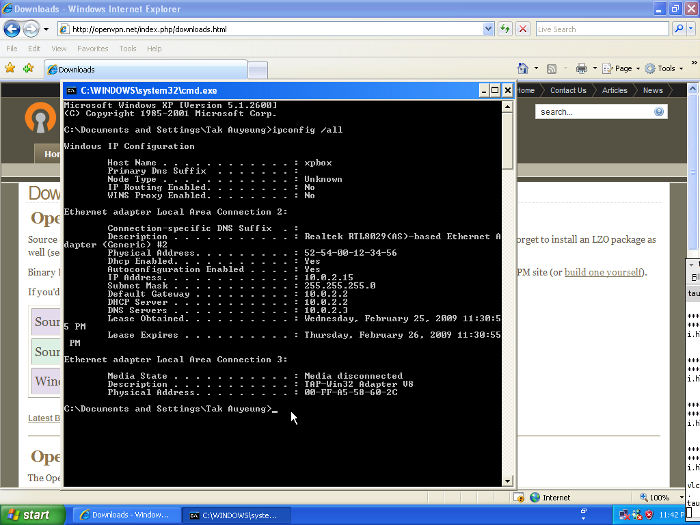Open the Page command menu
The image size is (700, 525).
point(621,68)
